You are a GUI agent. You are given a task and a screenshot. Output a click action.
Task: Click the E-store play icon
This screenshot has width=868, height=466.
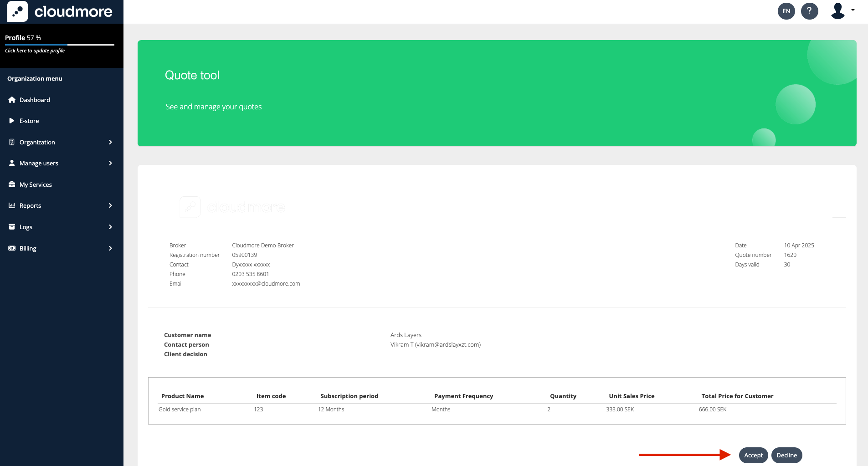(12, 121)
